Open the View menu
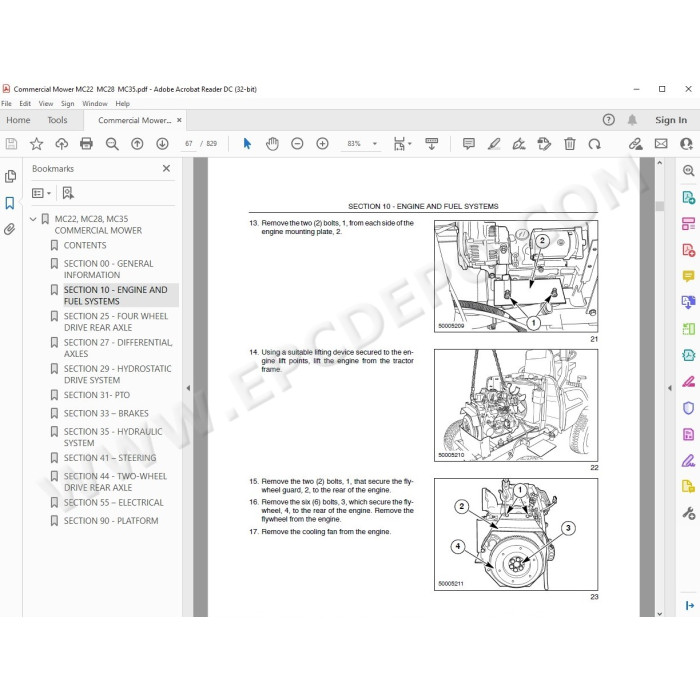 coord(46,104)
